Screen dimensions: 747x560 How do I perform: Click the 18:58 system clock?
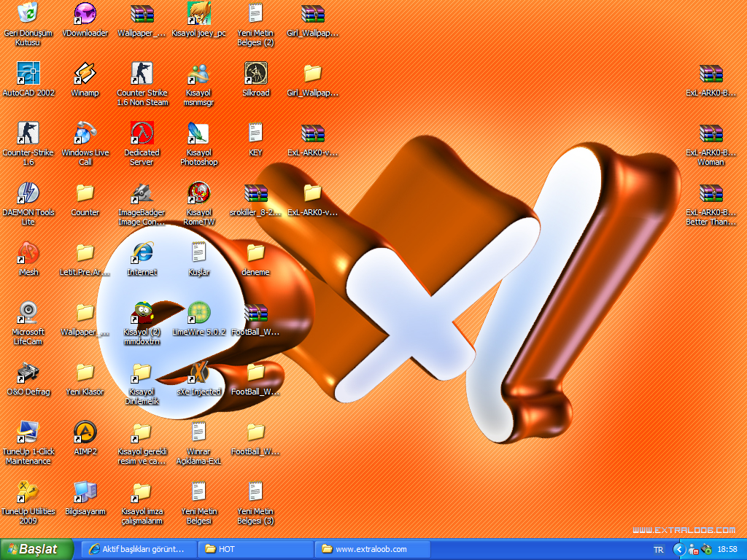coord(727,550)
